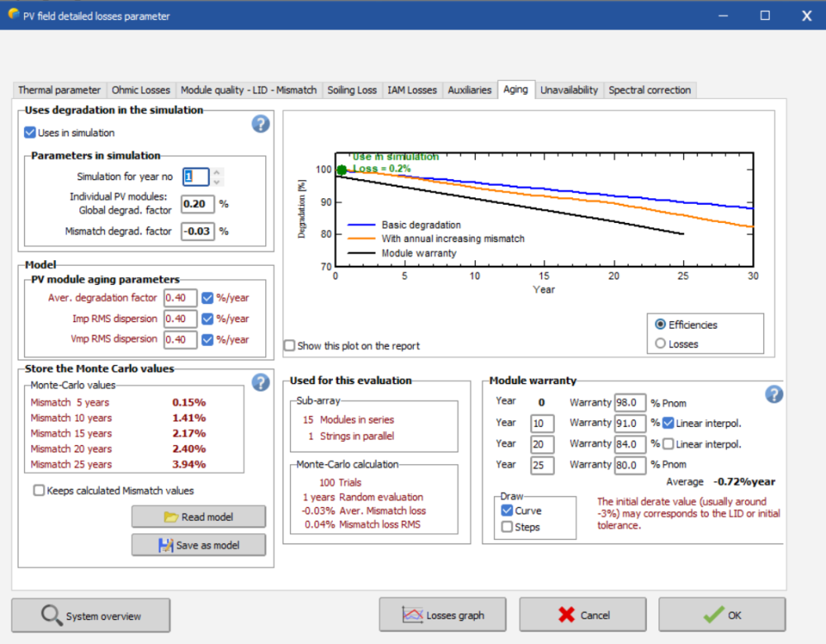The image size is (826, 644).
Task: Check Keeps calculated Mismatch values
Action: click(x=39, y=490)
